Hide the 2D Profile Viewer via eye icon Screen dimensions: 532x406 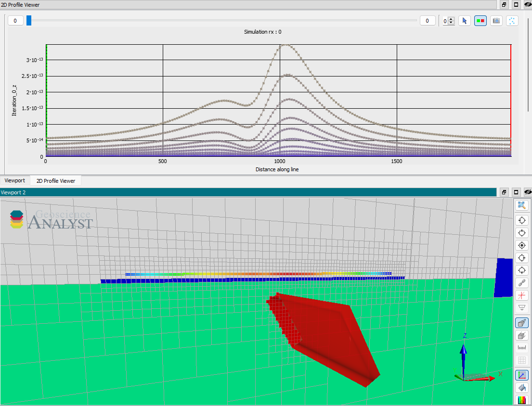click(528, 4)
